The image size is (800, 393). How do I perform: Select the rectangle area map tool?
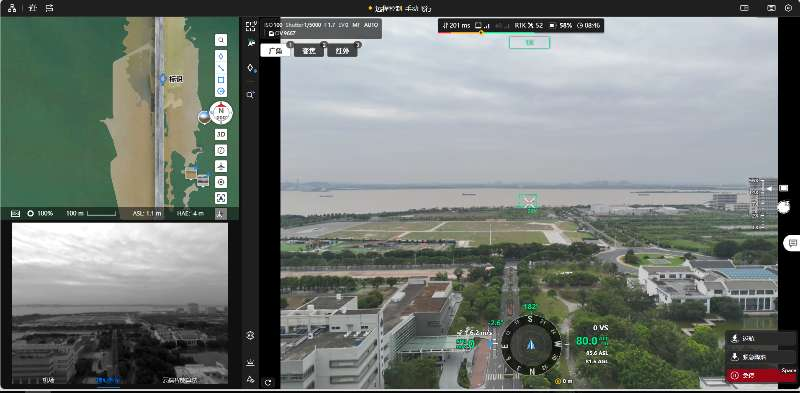(x=221, y=80)
